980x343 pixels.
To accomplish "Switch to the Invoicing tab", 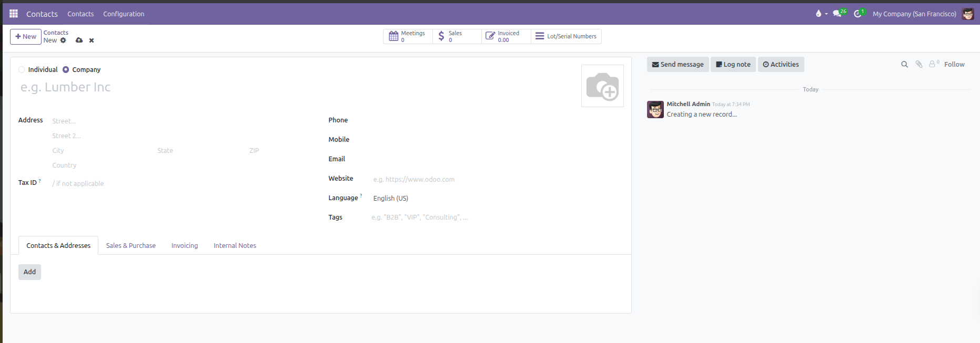I will point(185,245).
